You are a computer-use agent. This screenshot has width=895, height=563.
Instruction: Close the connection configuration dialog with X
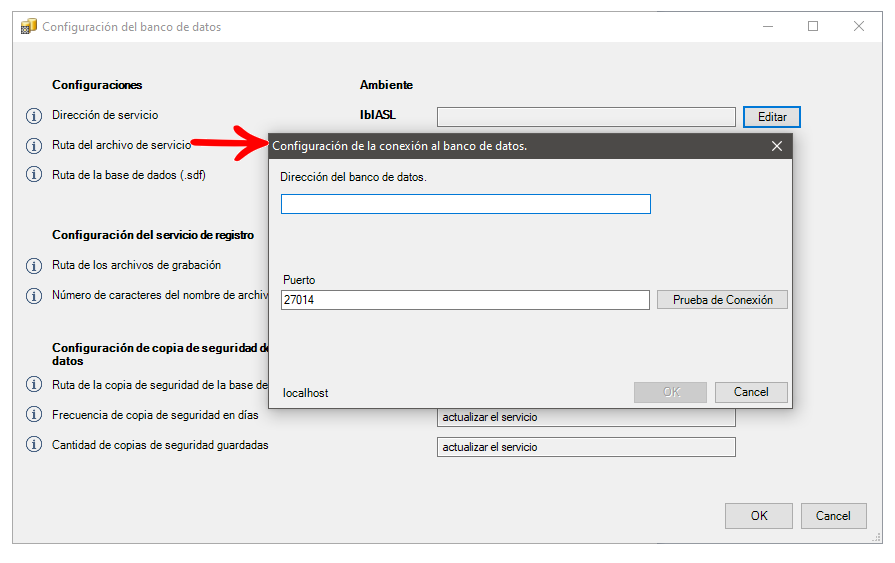tap(777, 146)
